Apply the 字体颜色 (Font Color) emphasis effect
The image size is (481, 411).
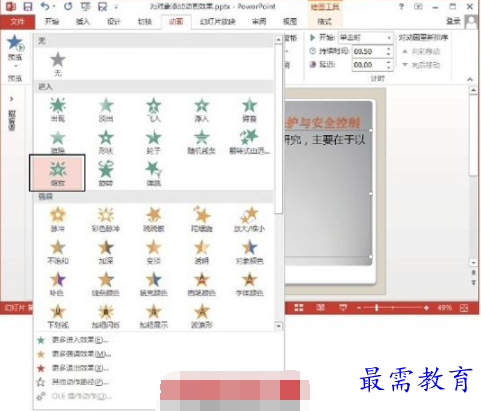pyautogui.click(x=249, y=284)
